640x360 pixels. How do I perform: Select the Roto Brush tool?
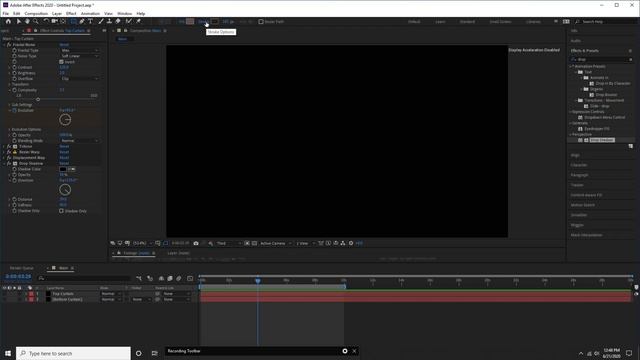click(129, 21)
